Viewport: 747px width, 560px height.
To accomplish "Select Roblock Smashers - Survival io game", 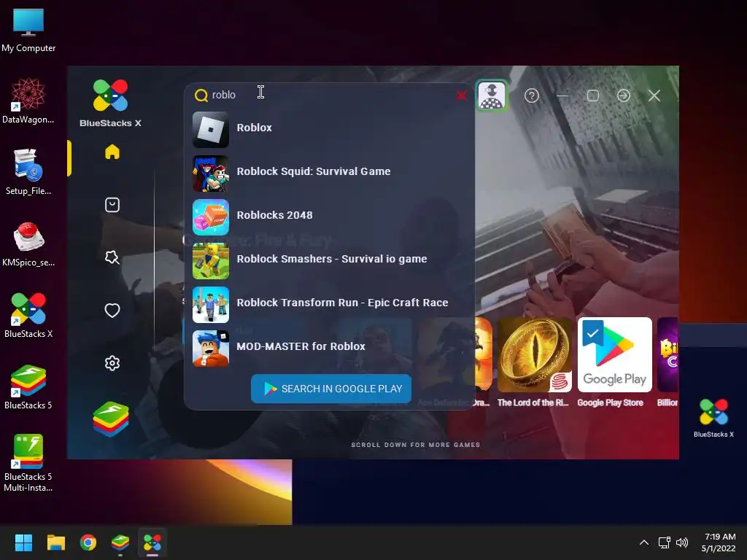I will 330,261.
